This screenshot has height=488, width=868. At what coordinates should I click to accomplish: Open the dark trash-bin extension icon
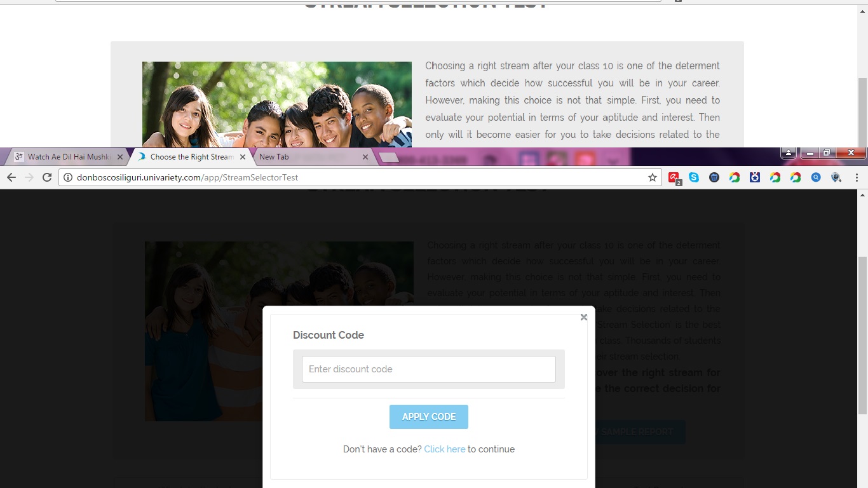coord(714,178)
